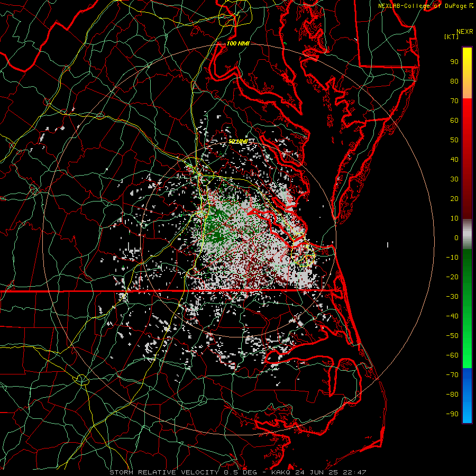Click the -70 scale value
The height and width of the screenshot is (476, 476).
point(452,374)
